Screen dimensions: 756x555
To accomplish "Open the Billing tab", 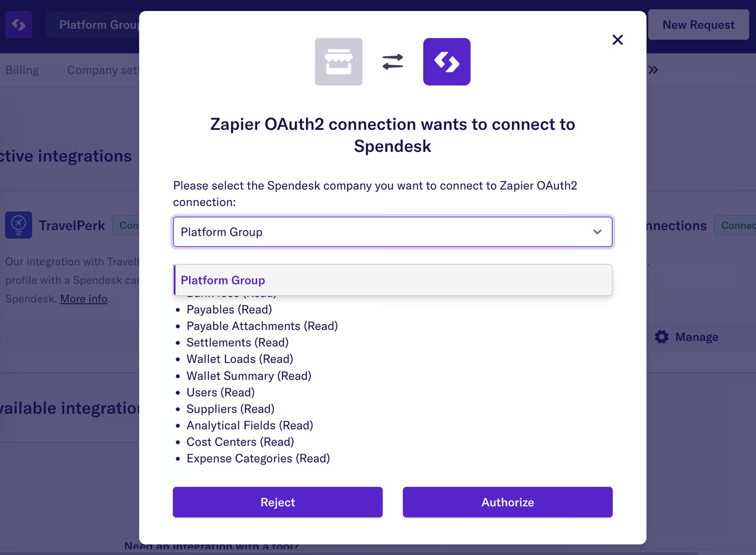I will pyautogui.click(x=22, y=70).
